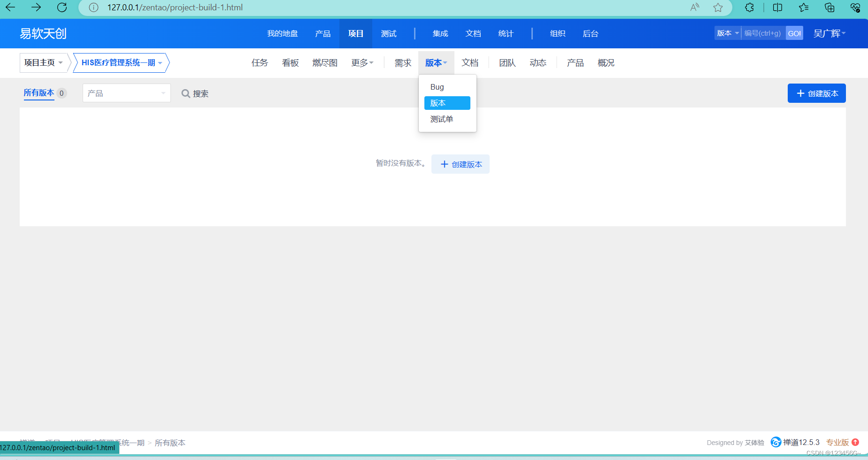Click the red upgrade arrow icon
Screen dimensions: 868x460
click(855, 442)
